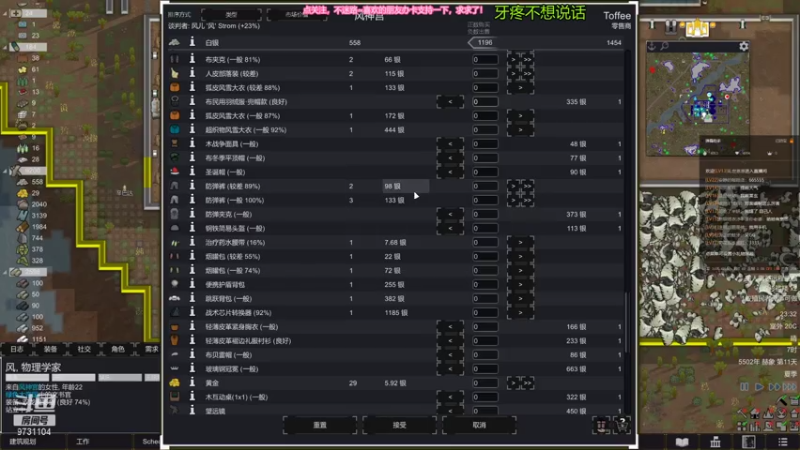
Task: Open the 日志 log tab
Action: [17, 349]
